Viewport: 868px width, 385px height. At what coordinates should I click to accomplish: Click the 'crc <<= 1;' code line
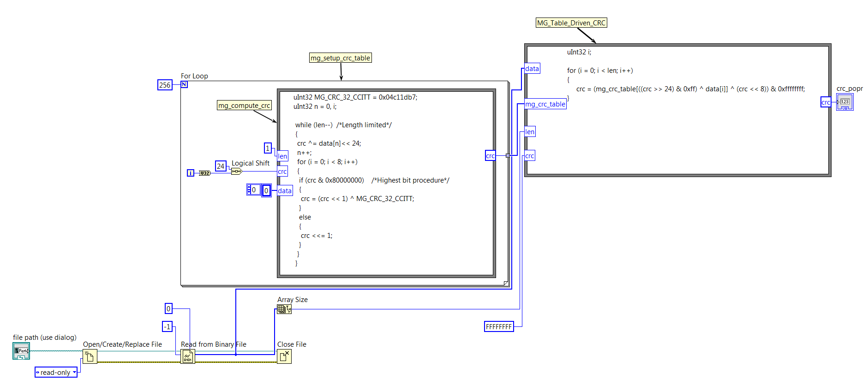[317, 236]
